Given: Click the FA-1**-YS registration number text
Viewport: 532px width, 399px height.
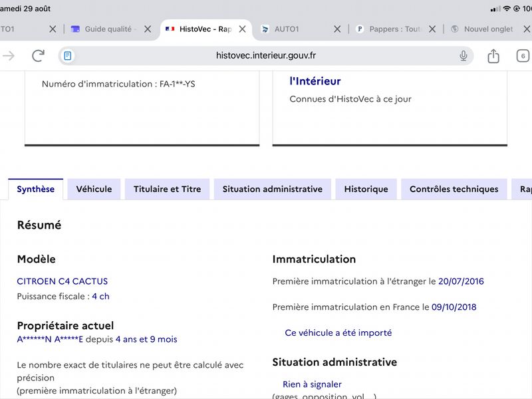Looking at the screenshot, I should click(178, 84).
